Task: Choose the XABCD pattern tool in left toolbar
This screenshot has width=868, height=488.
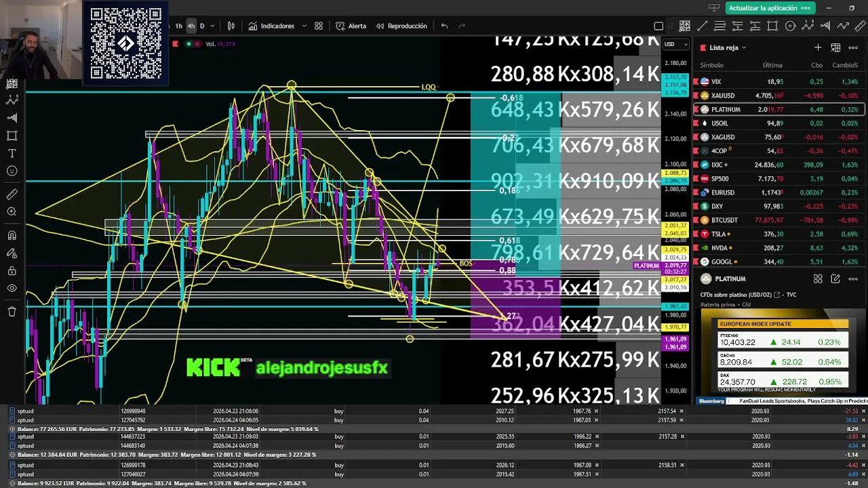Action: pyautogui.click(x=12, y=100)
